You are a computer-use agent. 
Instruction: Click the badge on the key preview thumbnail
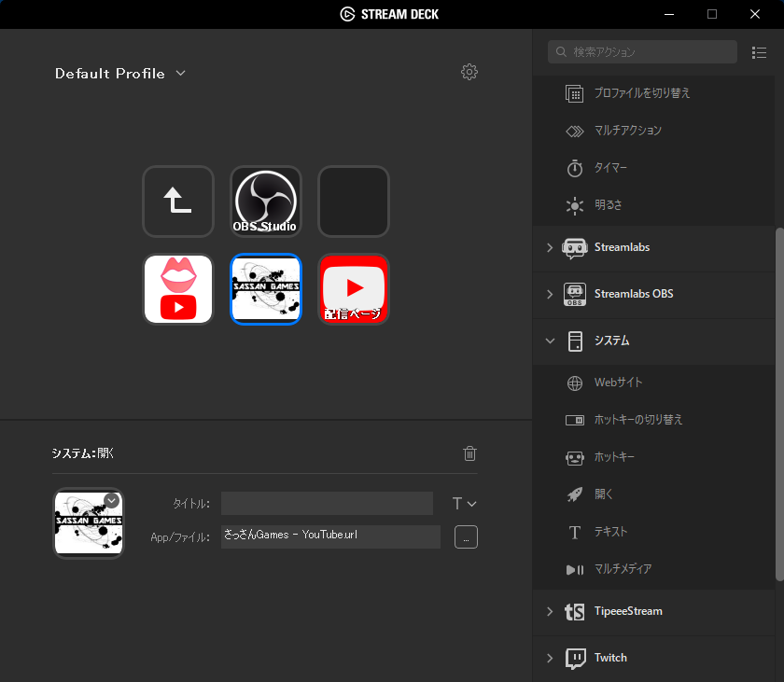[x=111, y=500]
